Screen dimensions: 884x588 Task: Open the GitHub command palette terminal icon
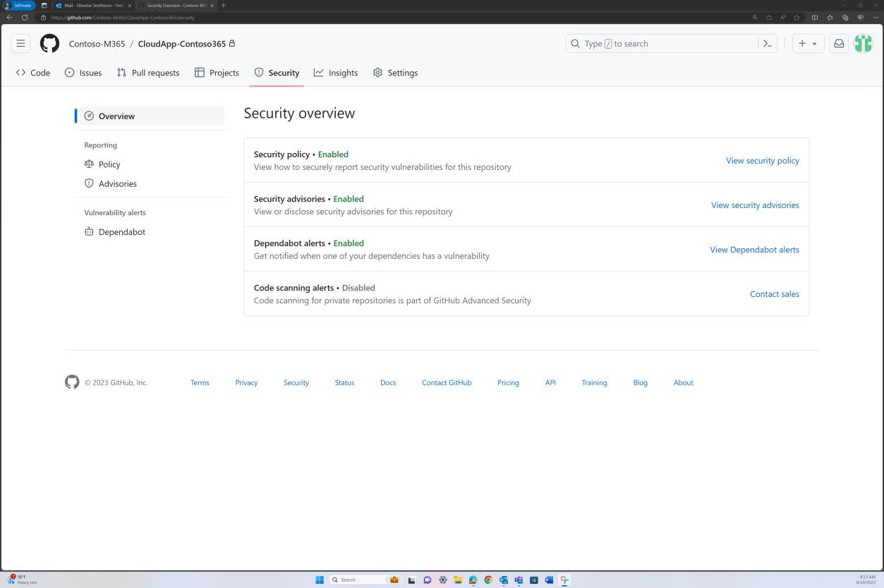(767, 43)
